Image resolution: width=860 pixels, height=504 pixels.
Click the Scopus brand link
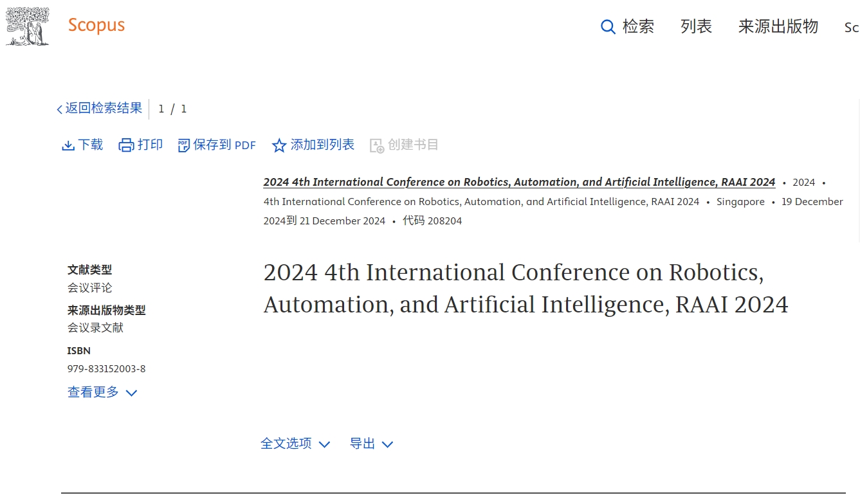point(96,25)
